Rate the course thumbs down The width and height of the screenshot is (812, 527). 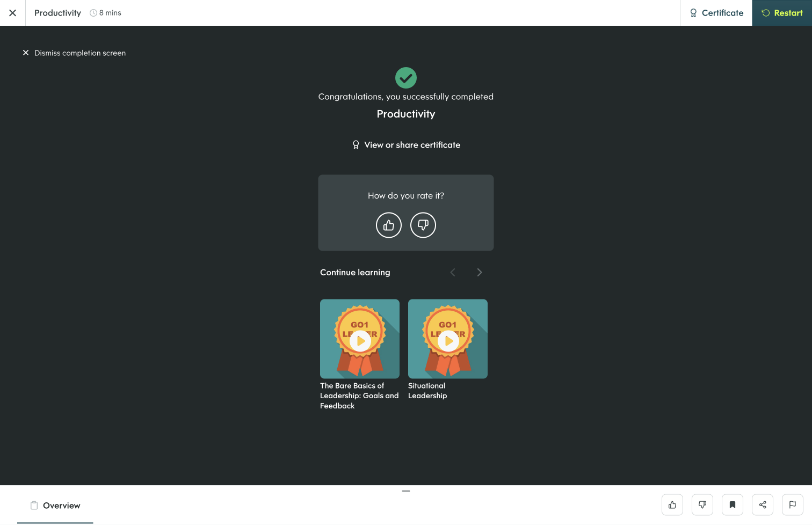(423, 225)
